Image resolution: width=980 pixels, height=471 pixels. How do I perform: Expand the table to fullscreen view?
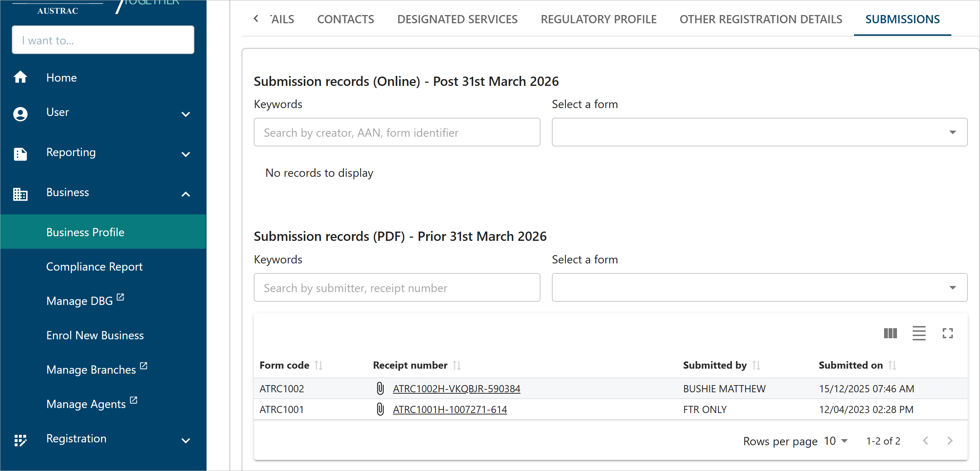pyautogui.click(x=948, y=333)
